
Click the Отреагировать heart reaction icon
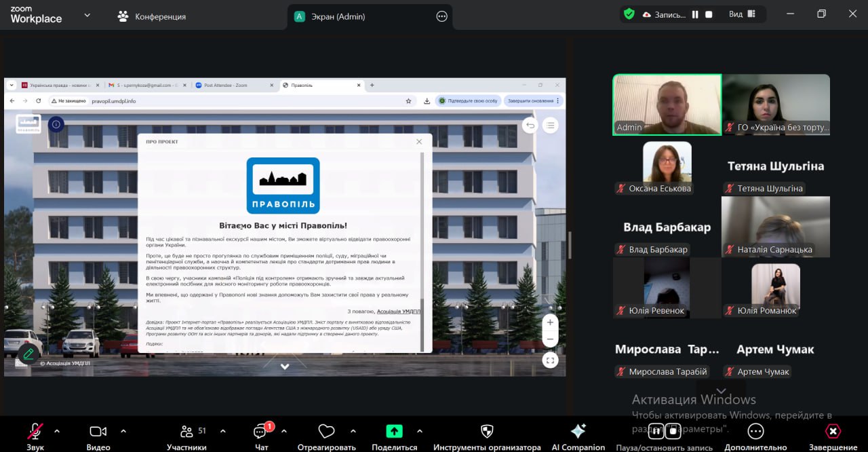[x=326, y=432]
